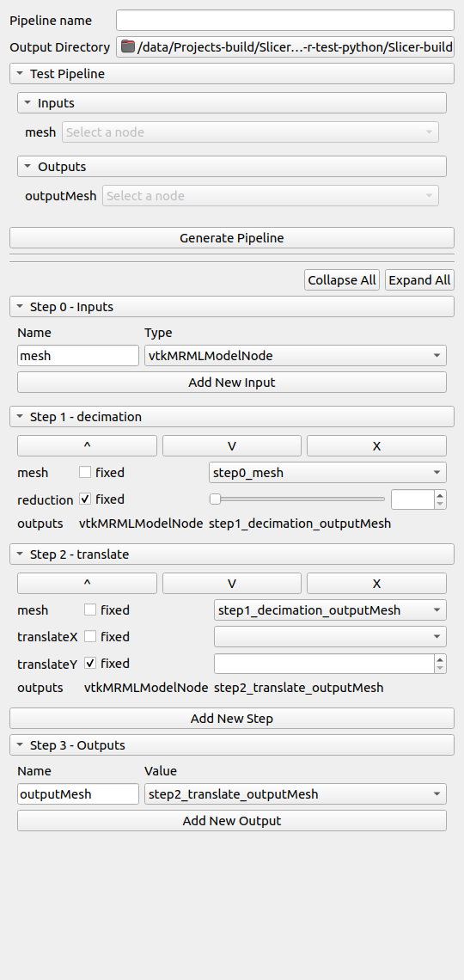Click the Generate Pipeline button
Image resolution: width=464 pixels, height=980 pixels.
pyautogui.click(x=232, y=238)
